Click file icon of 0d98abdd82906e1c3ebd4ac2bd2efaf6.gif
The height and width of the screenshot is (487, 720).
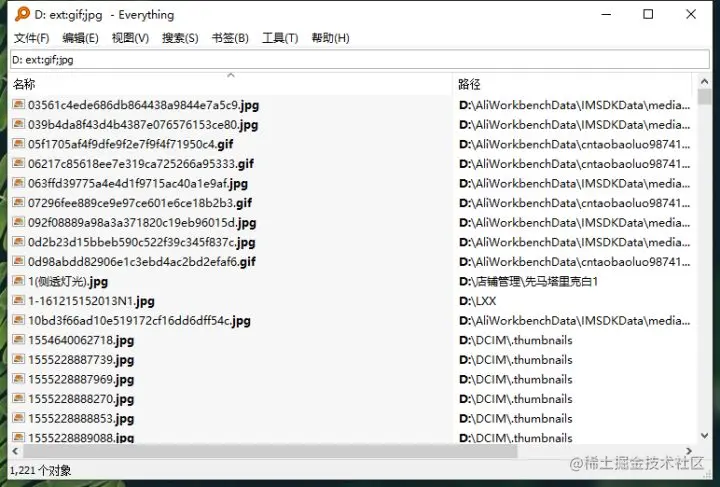click(x=18, y=262)
